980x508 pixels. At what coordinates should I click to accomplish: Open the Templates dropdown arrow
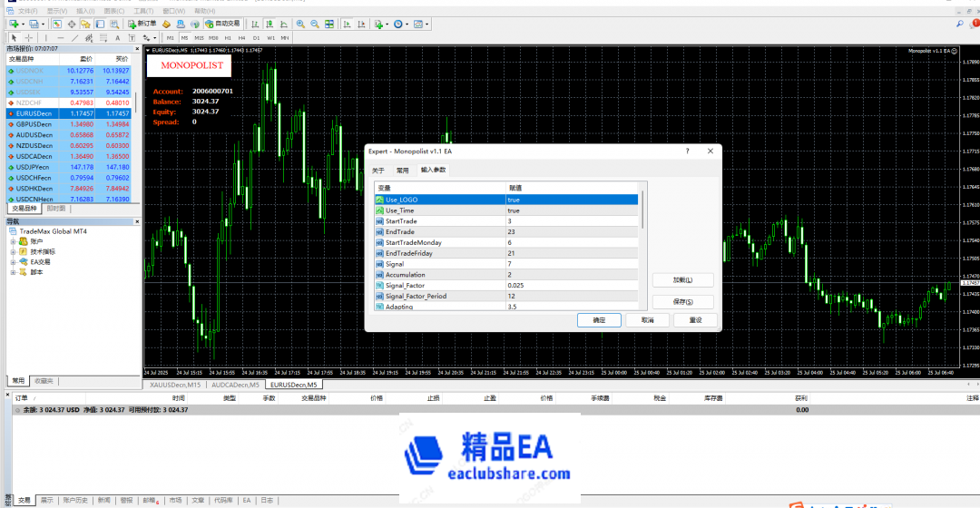pyautogui.click(x=426, y=24)
